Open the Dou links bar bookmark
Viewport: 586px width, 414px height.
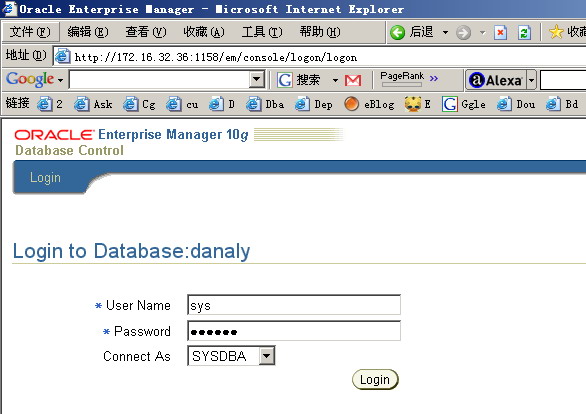pyautogui.click(x=516, y=104)
